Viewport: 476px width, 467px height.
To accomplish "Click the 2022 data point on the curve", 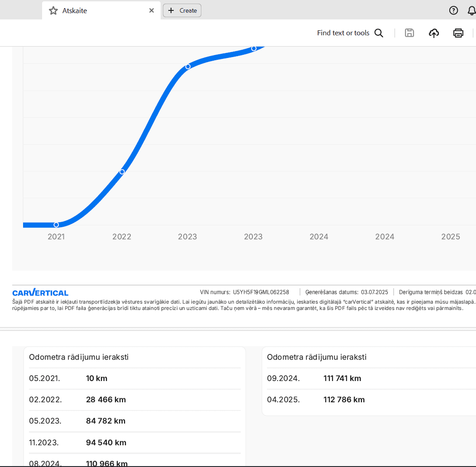I will pyautogui.click(x=122, y=172).
